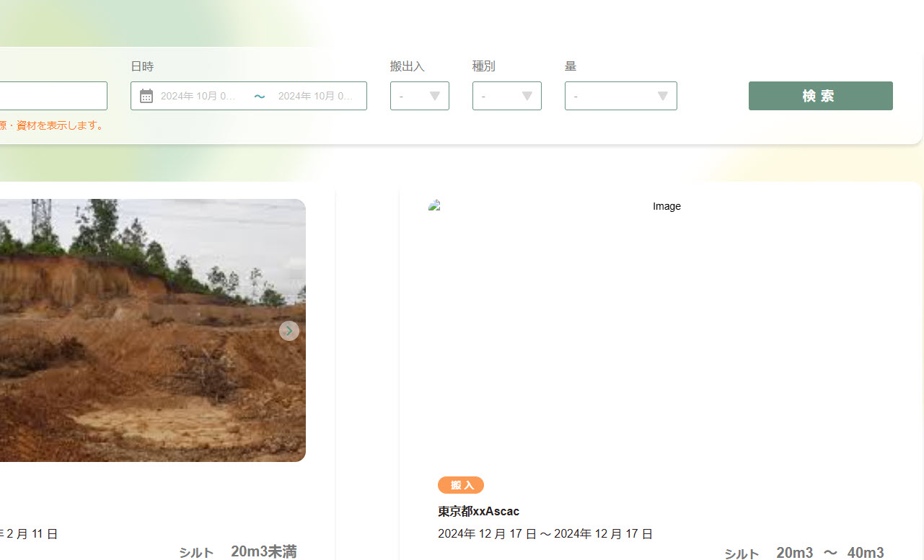Expand the 種別 dropdown
Image resolution: width=924 pixels, height=560 pixels.
coord(506,96)
